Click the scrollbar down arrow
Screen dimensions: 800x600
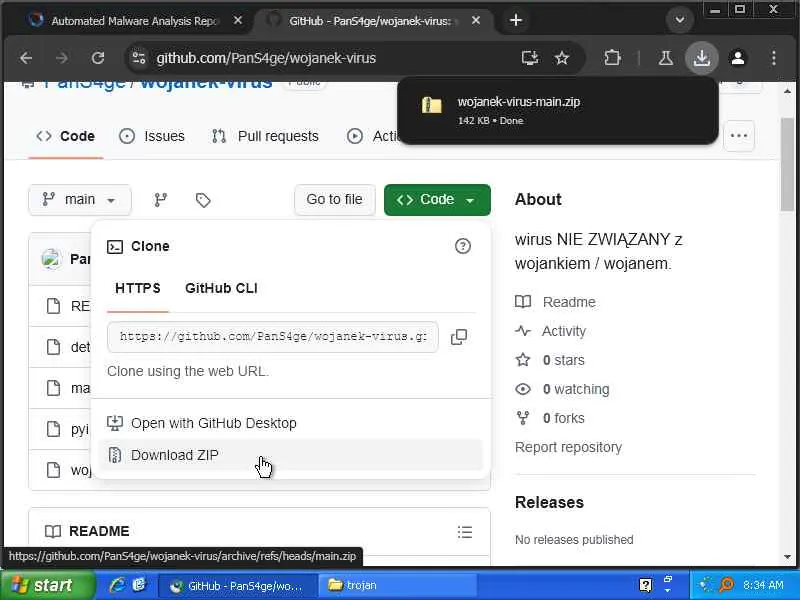tap(787, 557)
